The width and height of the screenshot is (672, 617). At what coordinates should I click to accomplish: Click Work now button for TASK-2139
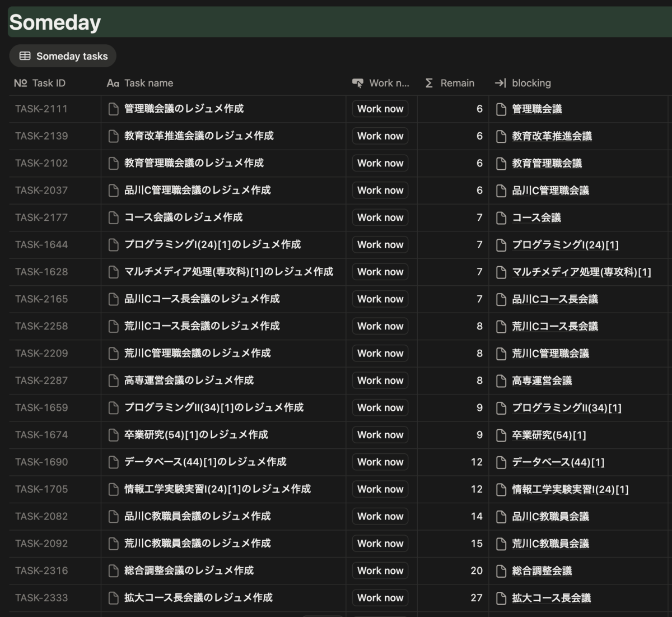[x=380, y=136]
